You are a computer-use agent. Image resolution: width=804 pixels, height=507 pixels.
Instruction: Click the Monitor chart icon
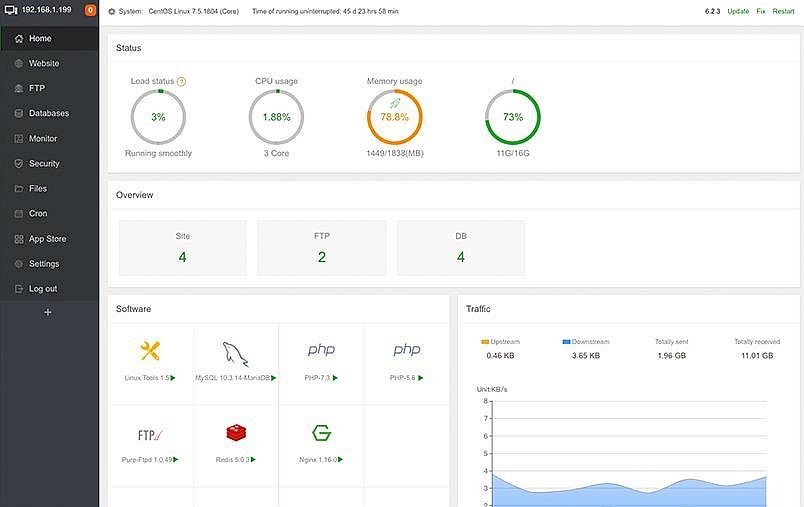19,138
